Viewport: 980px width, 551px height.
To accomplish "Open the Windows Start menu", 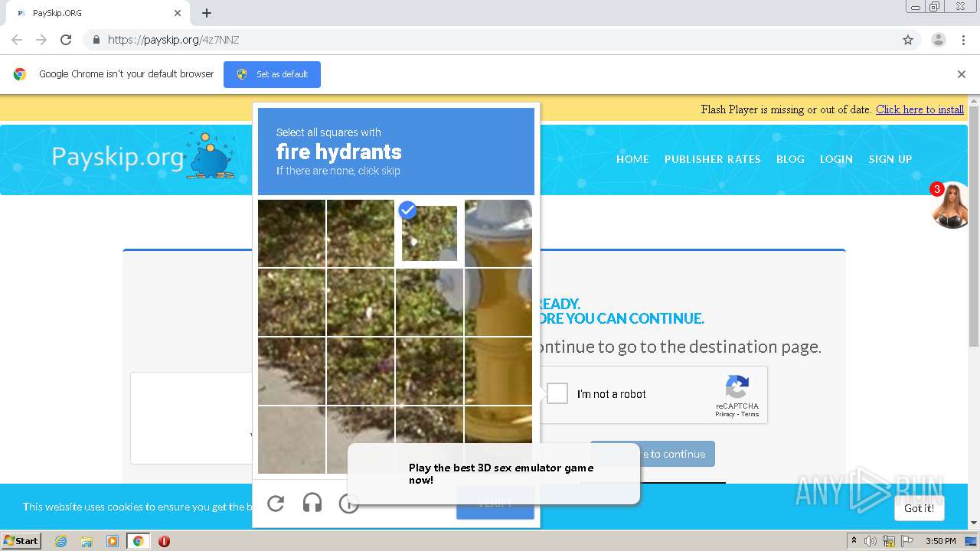I will [x=21, y=540].
